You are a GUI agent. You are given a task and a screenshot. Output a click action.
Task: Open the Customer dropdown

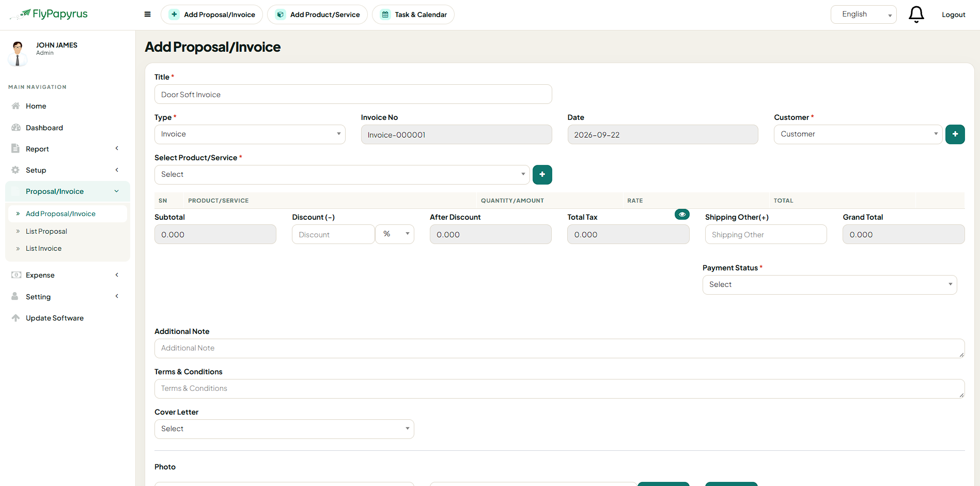858,134
